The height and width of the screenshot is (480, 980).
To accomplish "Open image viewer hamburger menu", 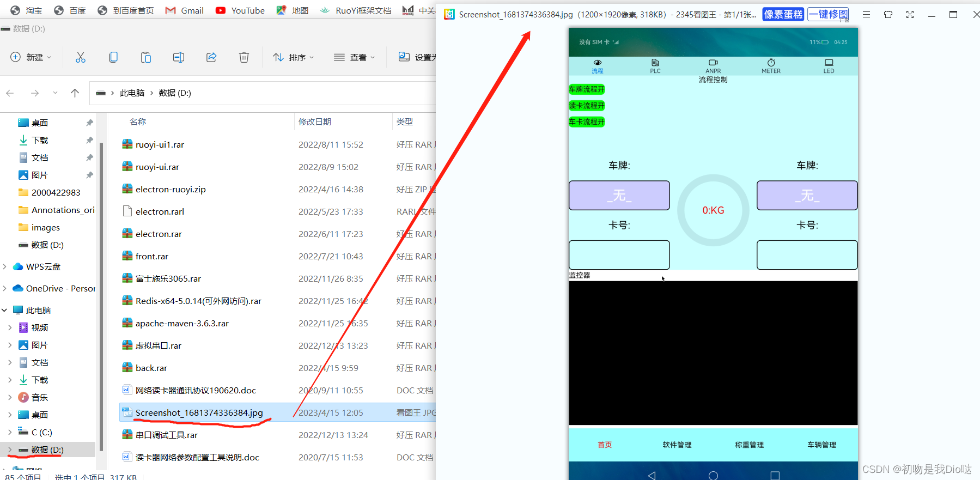I will click(866, 15).
